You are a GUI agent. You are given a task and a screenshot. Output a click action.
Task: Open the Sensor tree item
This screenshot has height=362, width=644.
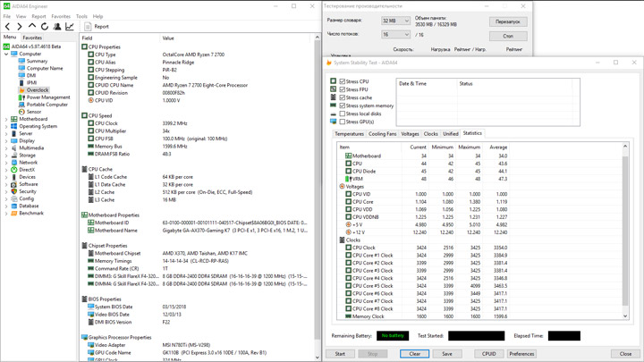(34, 112)
